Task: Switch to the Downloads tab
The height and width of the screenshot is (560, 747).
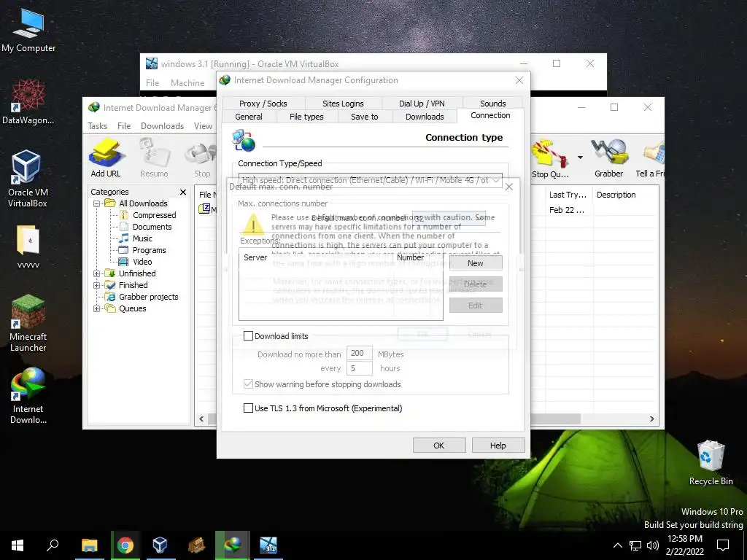Action: (x=425, y=117)
